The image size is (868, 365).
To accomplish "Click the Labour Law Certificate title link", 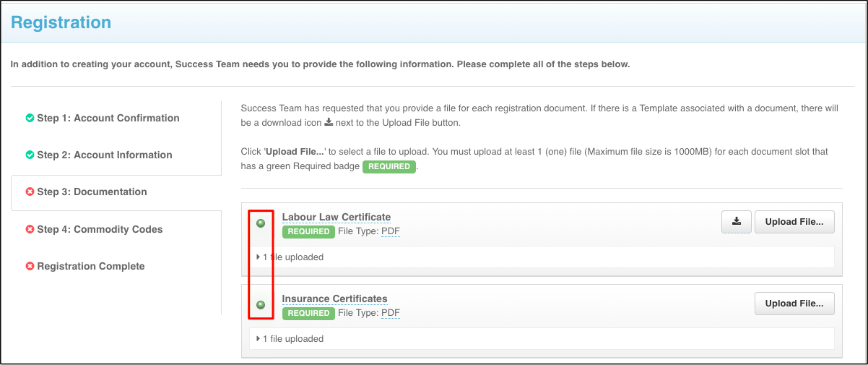I will tap(337, 217).
